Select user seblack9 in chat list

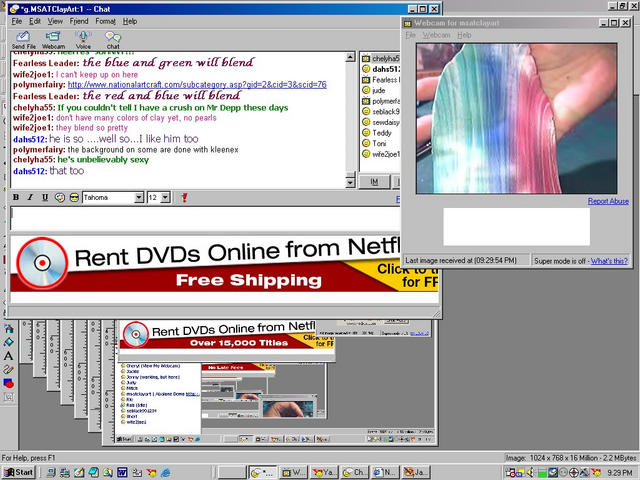click(385, 111)
